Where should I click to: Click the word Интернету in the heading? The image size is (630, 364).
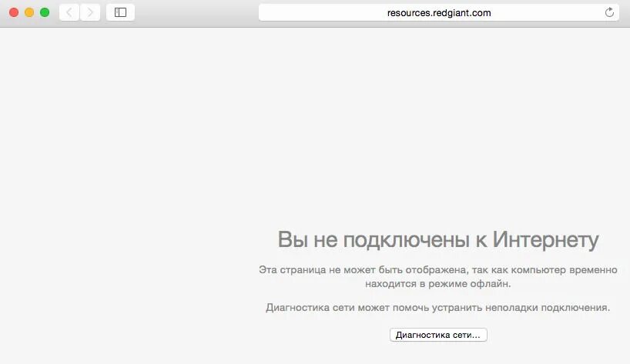[545, 239]
